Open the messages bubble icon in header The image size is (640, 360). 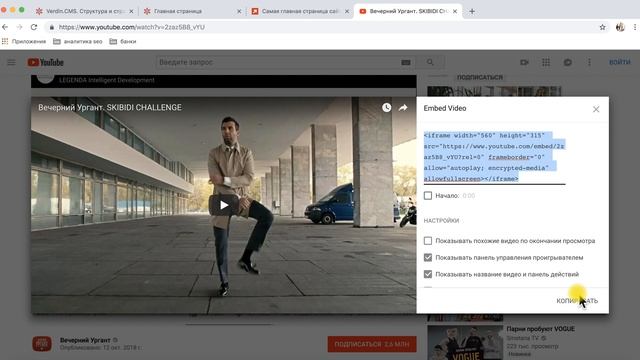coord(567,62)
